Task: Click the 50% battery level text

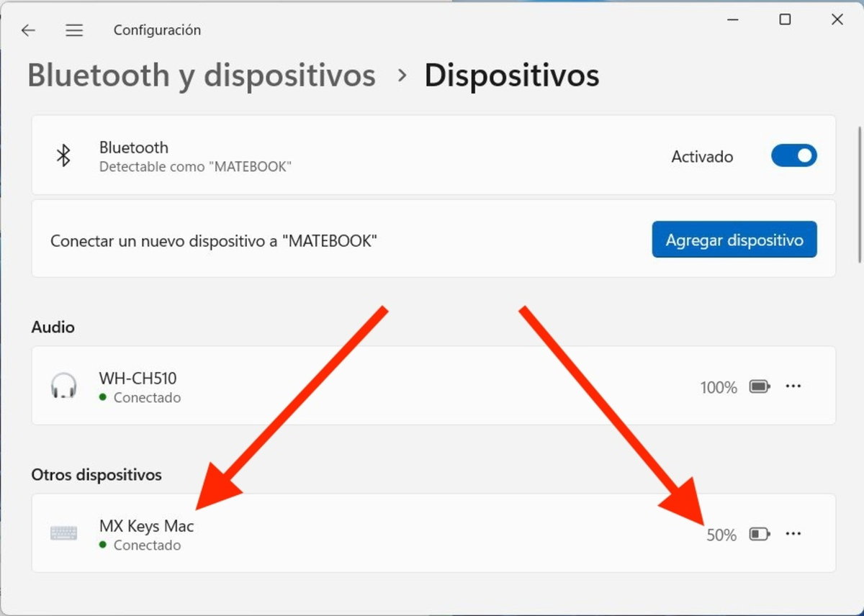Action: pyautogui.click(x=721, y=535)
